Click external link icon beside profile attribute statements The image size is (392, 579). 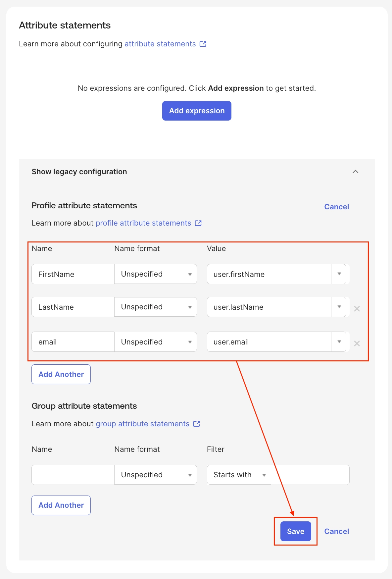(198, 223)
